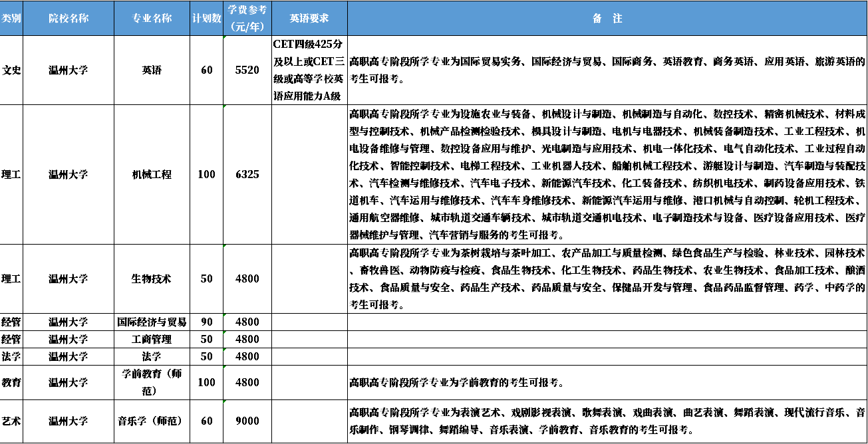
Task: Click tuition 4800 in the 法学 row
Action: 247,357
